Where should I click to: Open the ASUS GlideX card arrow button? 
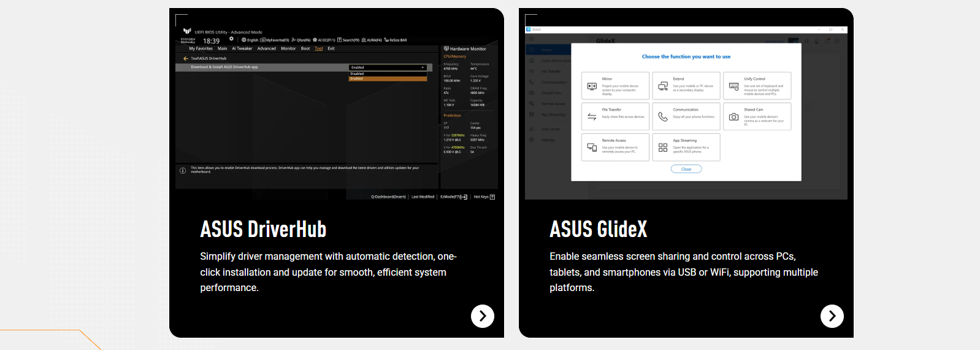pos(832,316)
